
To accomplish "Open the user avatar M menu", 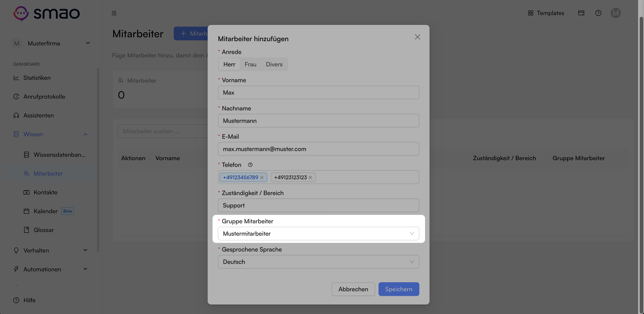I will click(x=615, y=13).
